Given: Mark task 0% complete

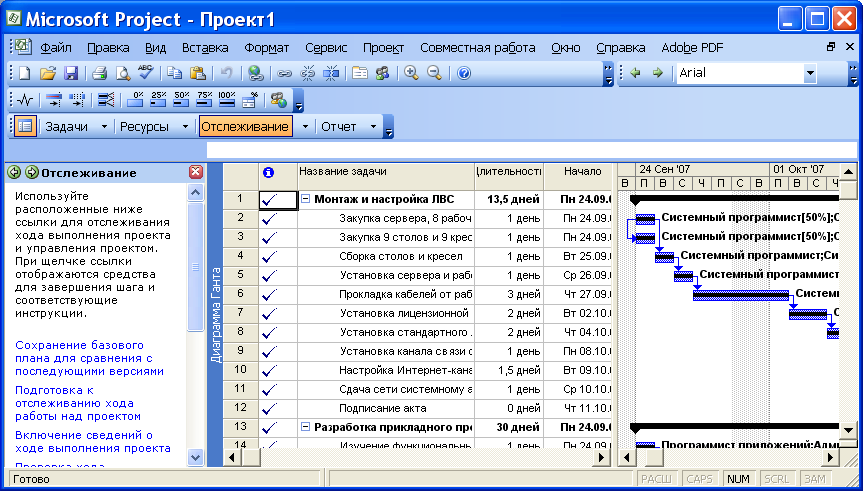Looking at the screenshot, I should pyautogui.click(x=135, y=100).
